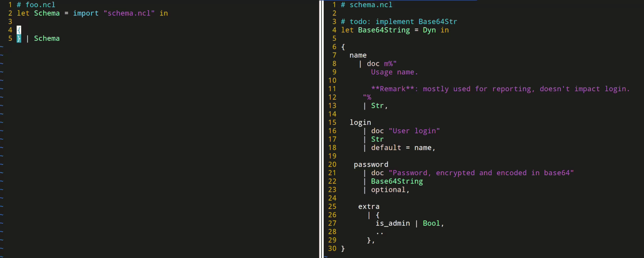644x258 pixels.
Task: Click the highlighted closing brace in foo.ncl
Action: pos(19,39)
